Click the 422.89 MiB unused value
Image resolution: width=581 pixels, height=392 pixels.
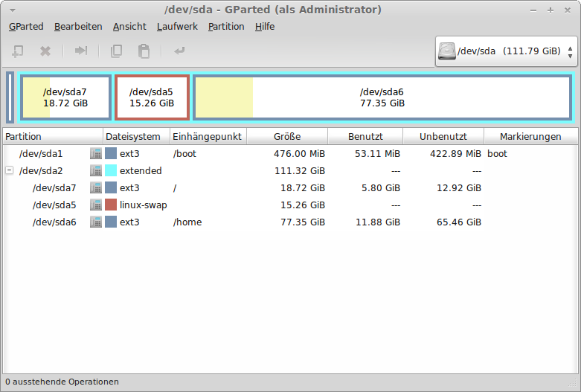coord(455,153)
